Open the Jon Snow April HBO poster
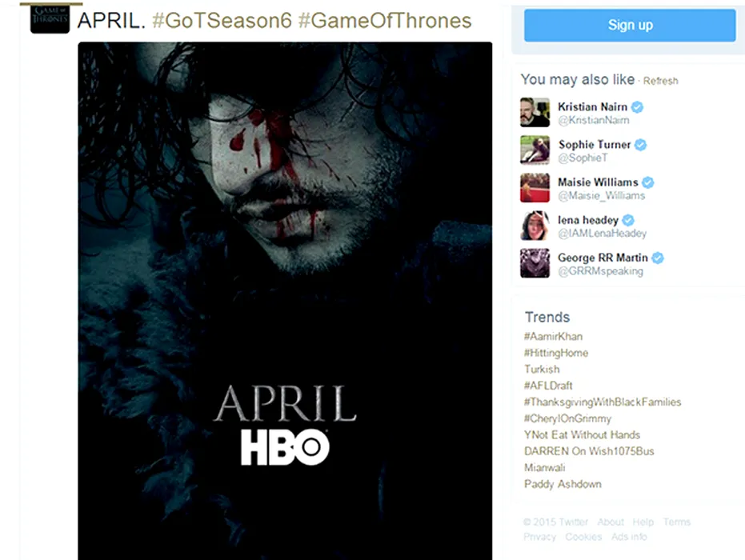The height and width of the screenshot is (560, 745). [x=285, y=301]
